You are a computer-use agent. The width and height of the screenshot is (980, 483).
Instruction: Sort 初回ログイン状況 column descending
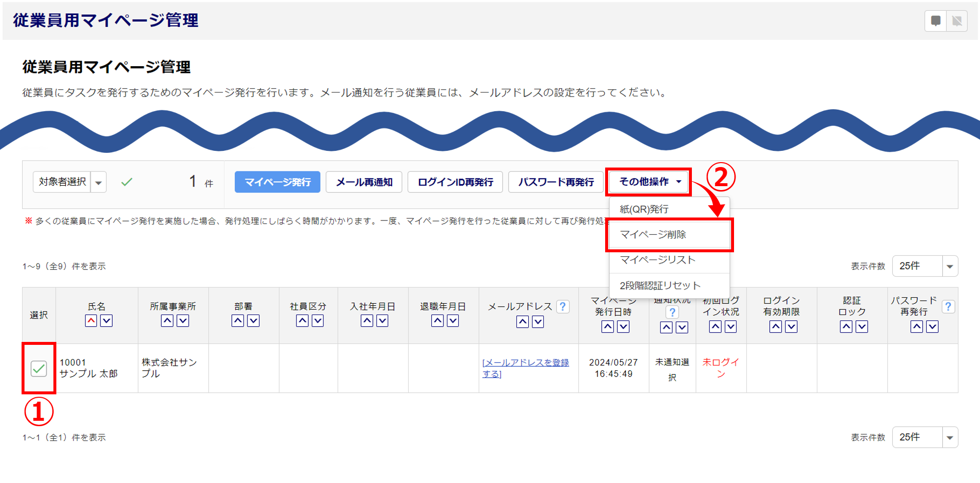[731, 327]
